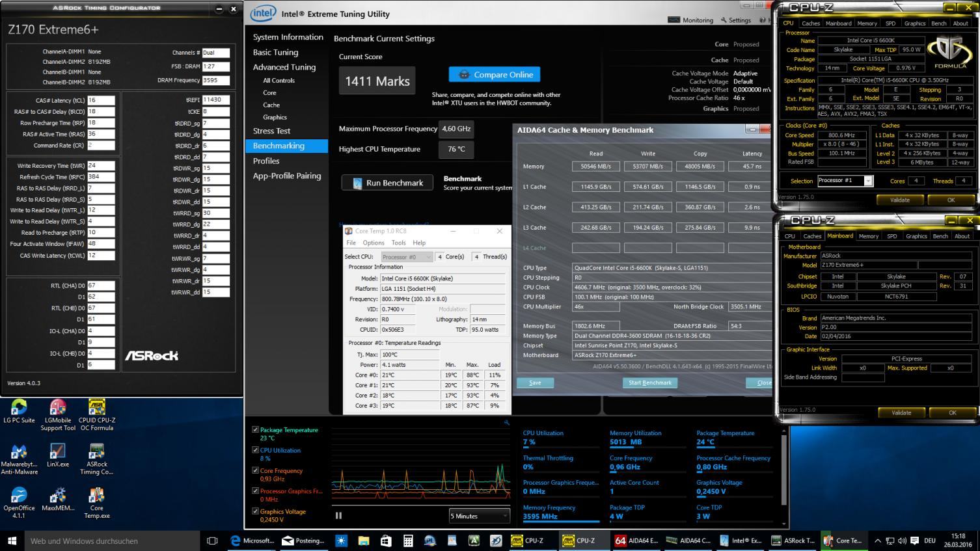Click Run Benchmark button in XTU
Viewport: 980px width, 551px height.
387,183
